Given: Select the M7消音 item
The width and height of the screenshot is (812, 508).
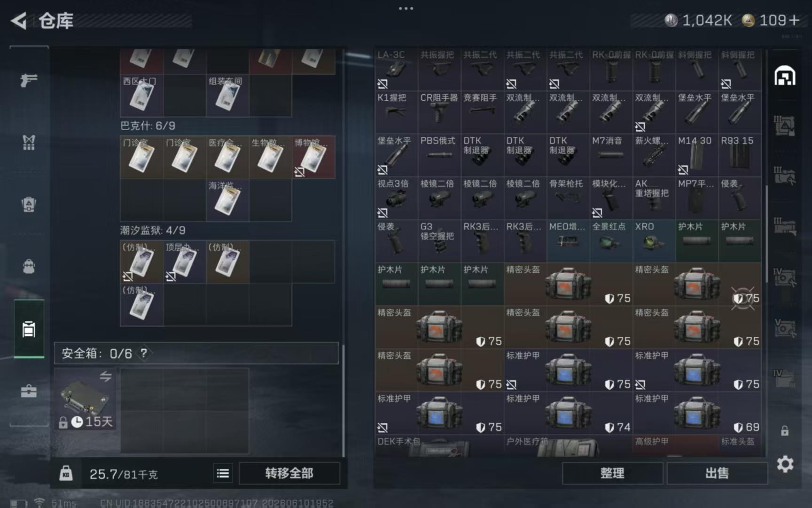Looking at the screenshot, I should click(x=611, y=156).
